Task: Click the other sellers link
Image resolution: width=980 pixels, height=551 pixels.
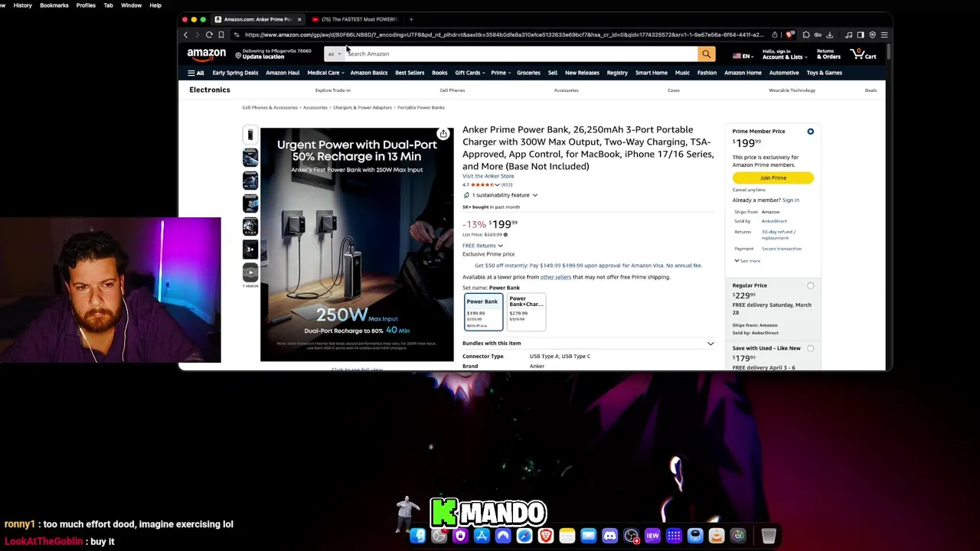Action: (555, 277)
